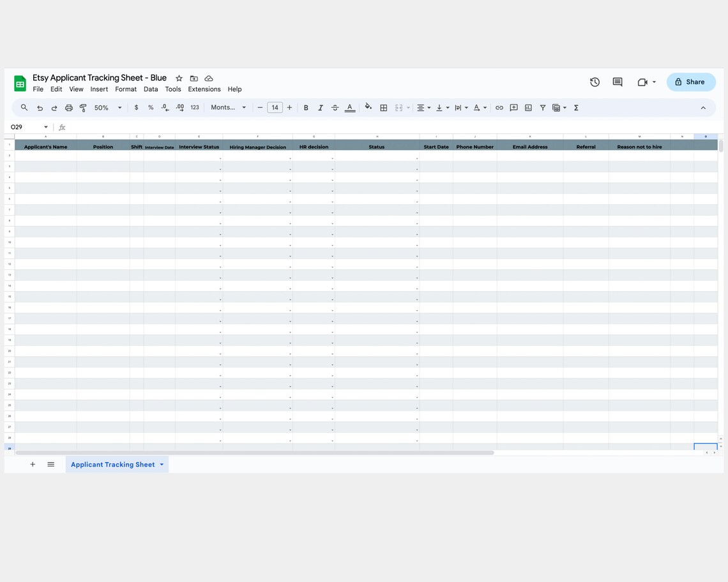Format selection as percent
Image resolution: width=728 pixels, height=582 pixels.
point(150,107)
